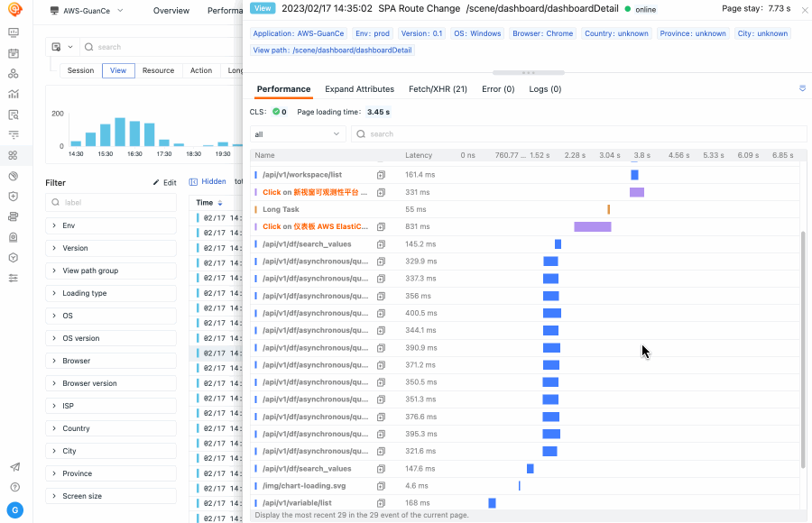
Task: Switch to the Performance tab
Action: [283, 89]
